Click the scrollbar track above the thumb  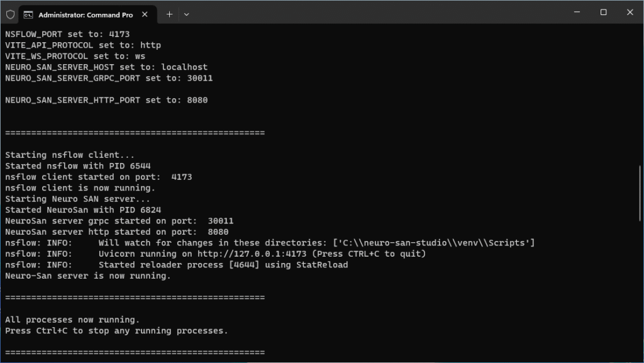click(x=640, y=94)
